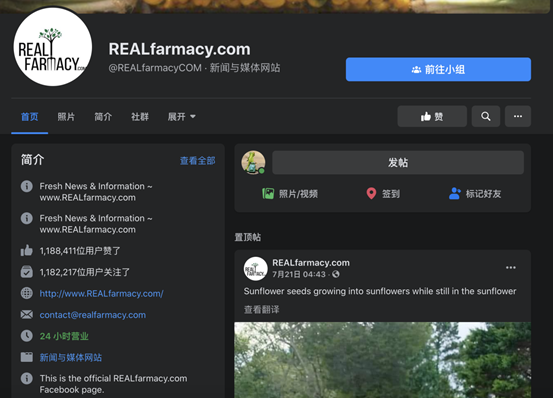Switch to the 照片 tab
Viewport: 553px width, 398px height.
click(66, 117)
